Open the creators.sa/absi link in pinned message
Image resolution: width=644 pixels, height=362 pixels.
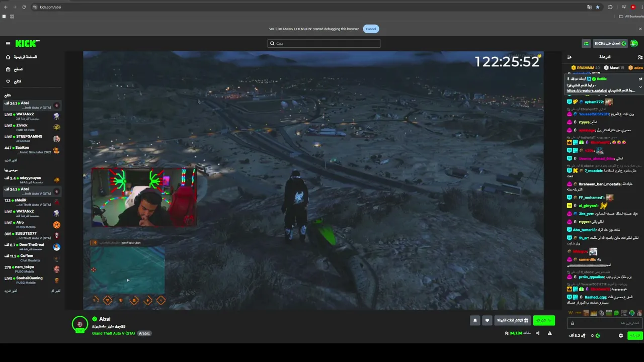(x=587, y=91)
